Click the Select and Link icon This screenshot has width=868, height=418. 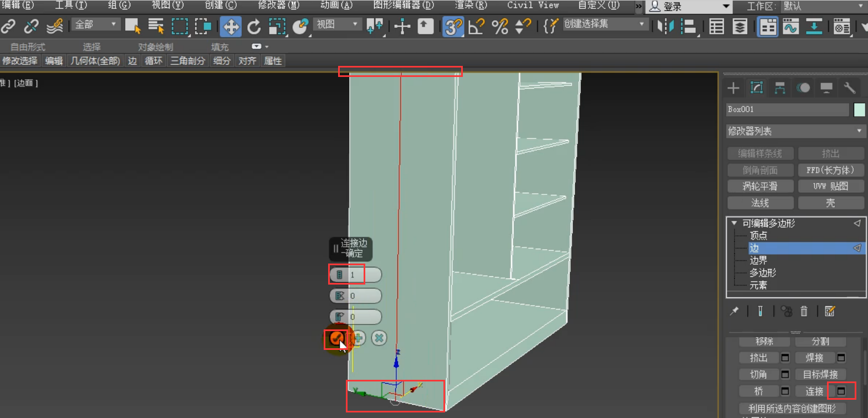tap(9, 26)
